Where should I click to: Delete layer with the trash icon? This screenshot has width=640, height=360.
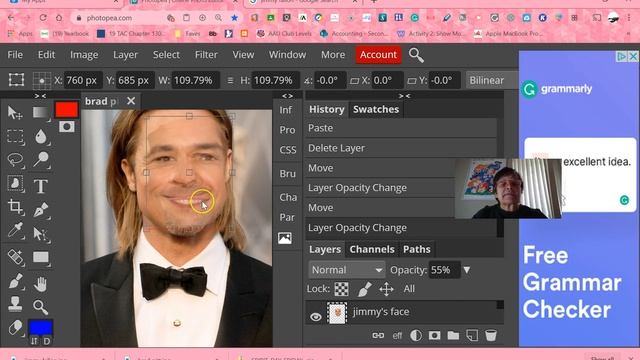tap(491, 336)
